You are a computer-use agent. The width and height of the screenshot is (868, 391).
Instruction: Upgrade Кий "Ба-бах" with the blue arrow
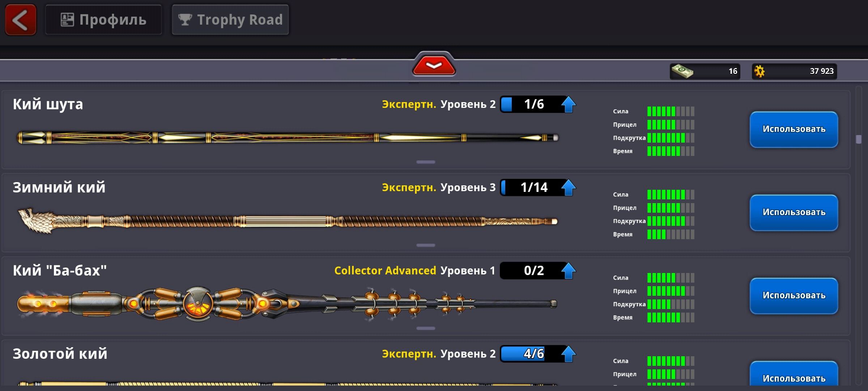[569, 271]
